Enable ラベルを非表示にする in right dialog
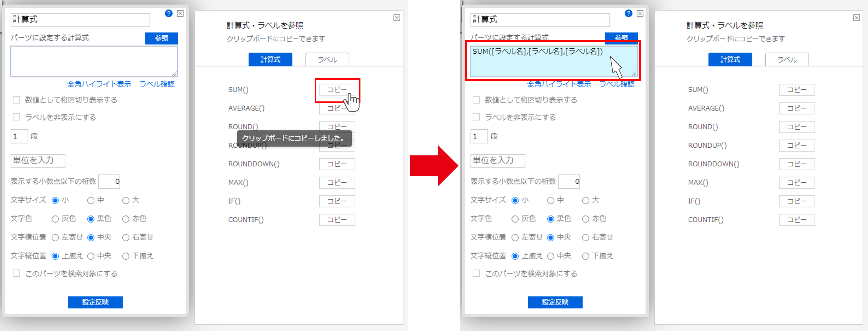The image size is (868, 331). click(x=476, y=117)
